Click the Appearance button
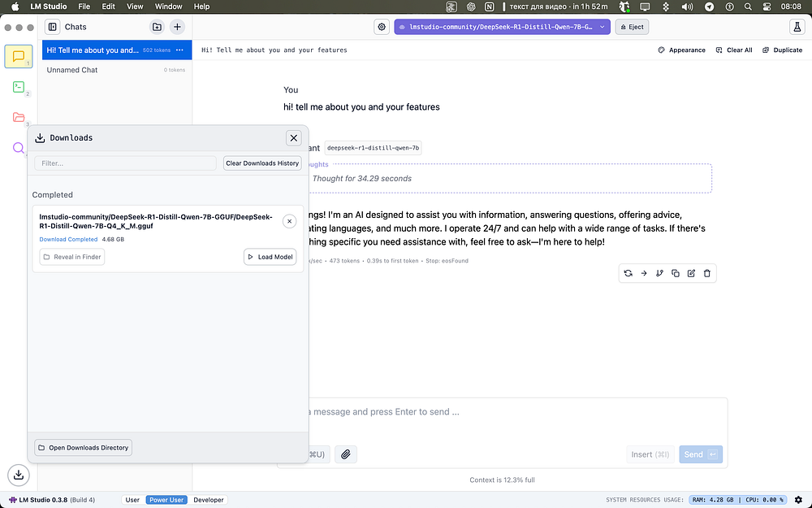The height and width of the screenshot is (508, 812). click(x=681, y=50)
